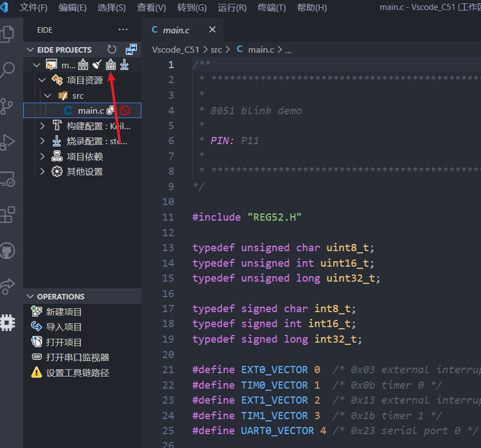Click the "REG52.H" include string
Viewport: 481px width, 448px height.
click(274, 217)
